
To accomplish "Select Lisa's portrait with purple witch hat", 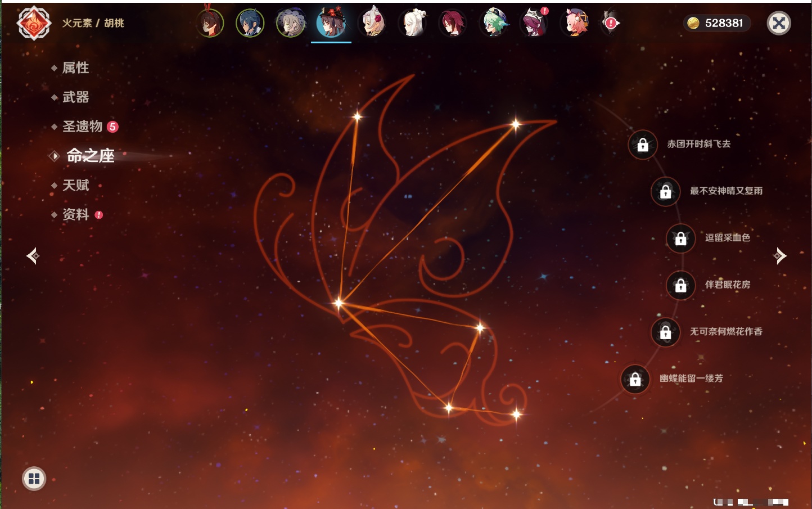I will pos(291,24).
